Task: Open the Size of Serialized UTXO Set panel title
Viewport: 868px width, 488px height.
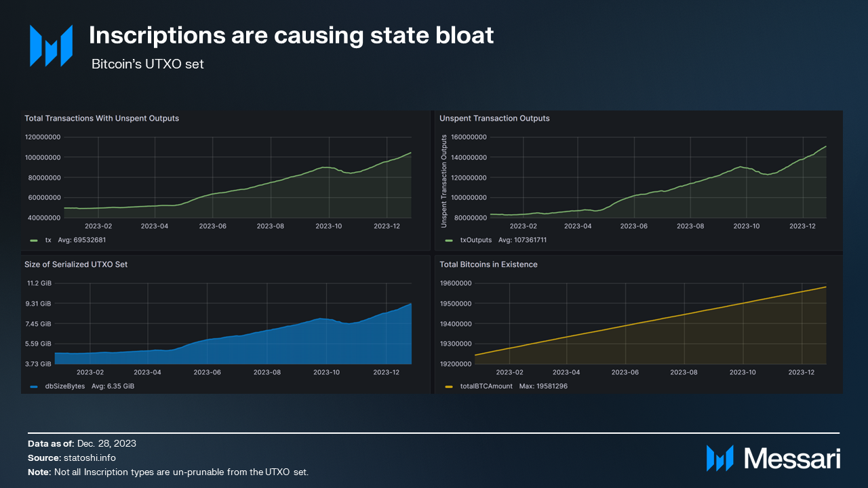Action: point(76,264)
